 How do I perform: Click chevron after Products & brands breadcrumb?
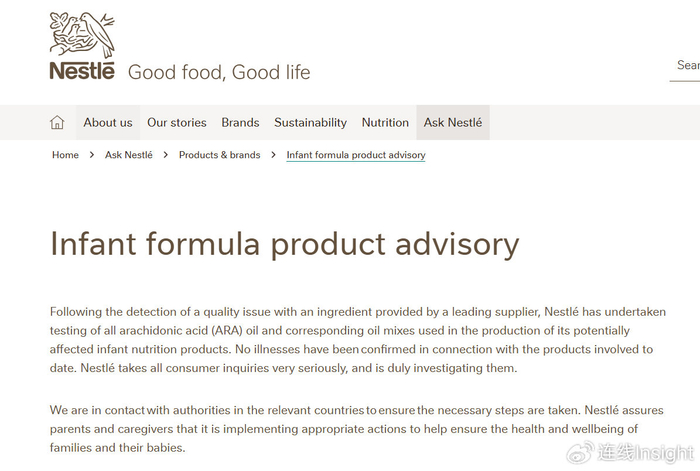coord(273,155)
